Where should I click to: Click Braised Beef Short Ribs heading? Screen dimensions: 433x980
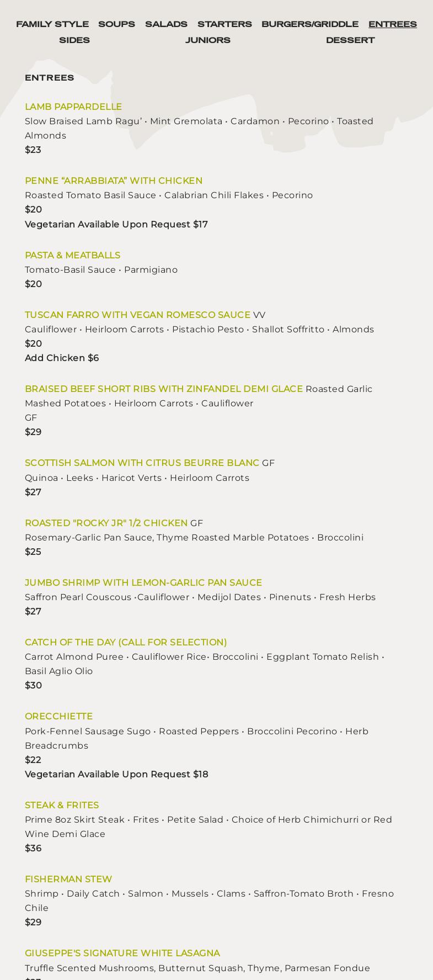point(163,389)
